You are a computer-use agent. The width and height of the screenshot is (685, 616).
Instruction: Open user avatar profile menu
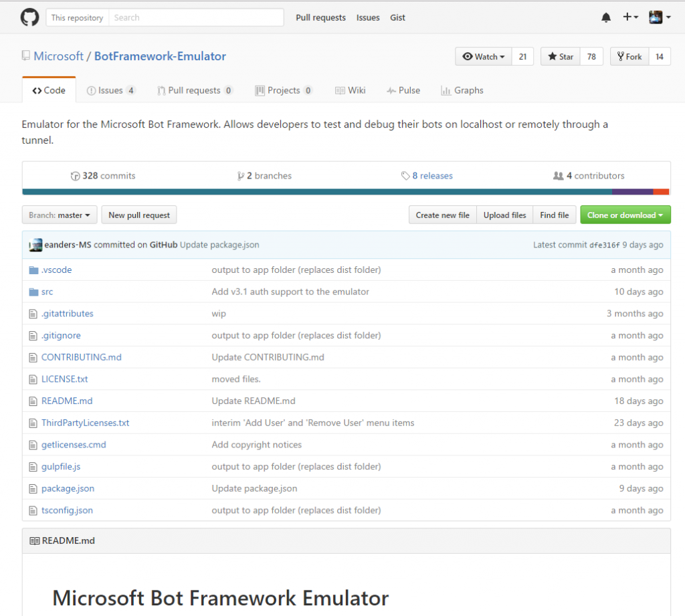660,17
